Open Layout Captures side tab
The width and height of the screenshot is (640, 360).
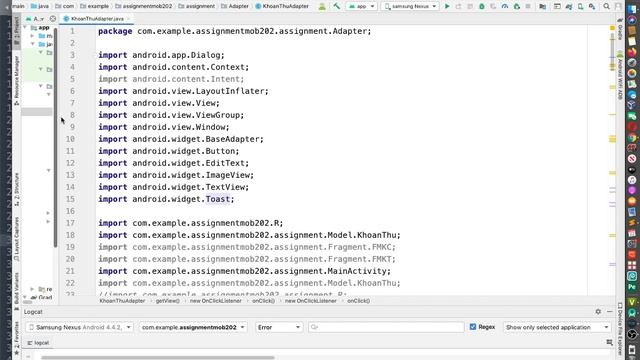click(16, 239)
